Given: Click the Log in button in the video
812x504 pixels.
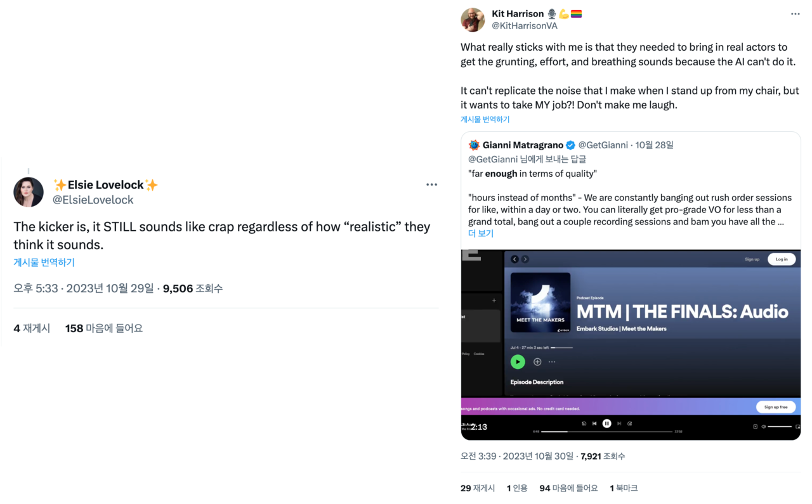Looking at the screenshot, I should click(782, 259).
